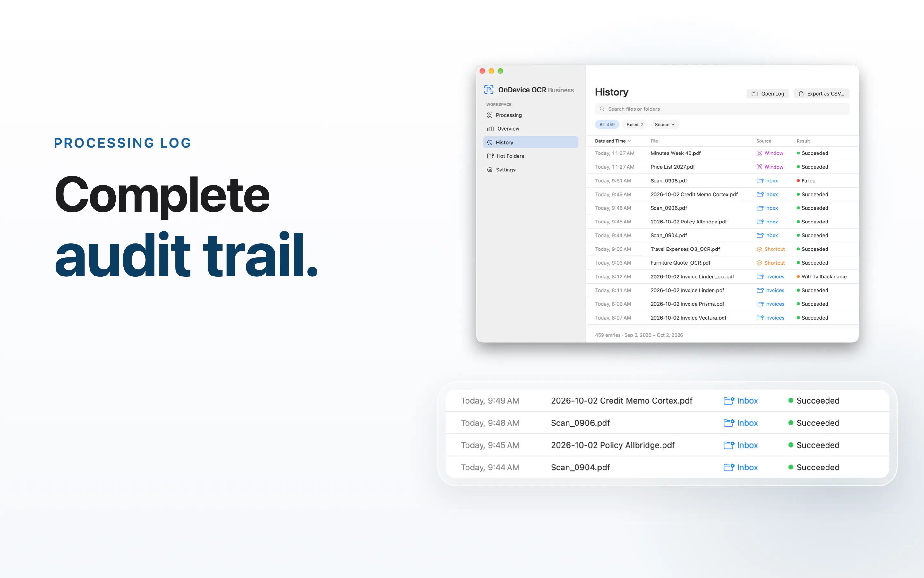924x578 pixels.
Task: Click the red Failed status dot
Action: pos(798,180)
